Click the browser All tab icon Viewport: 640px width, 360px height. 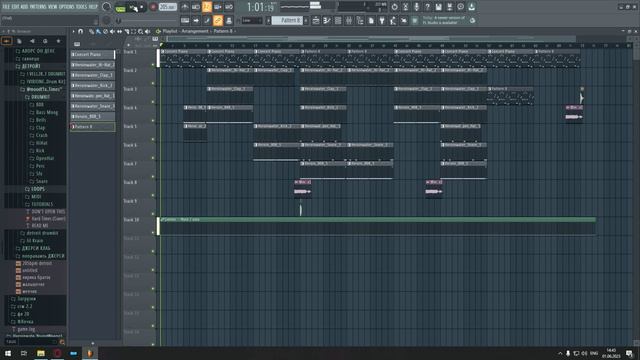pos(7,41)
